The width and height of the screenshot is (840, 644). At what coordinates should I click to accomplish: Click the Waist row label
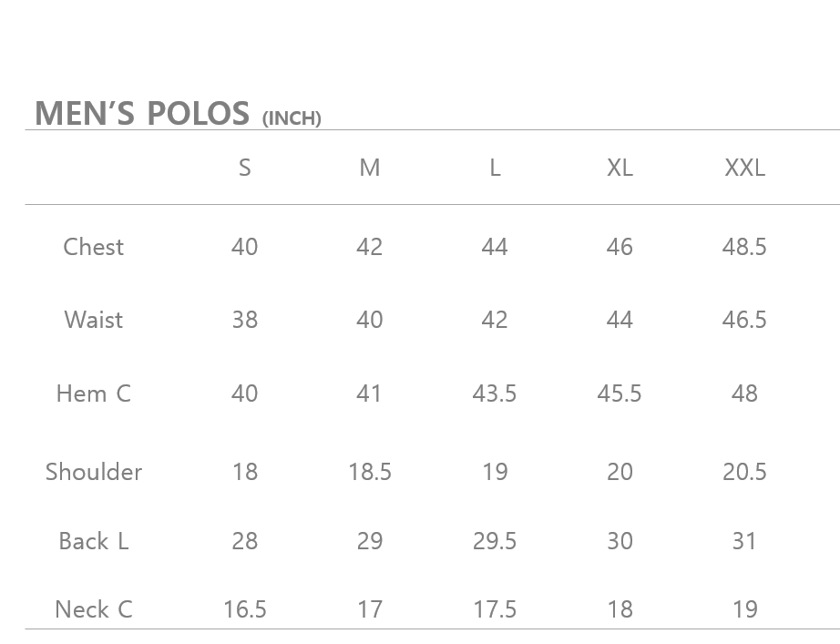94,320
